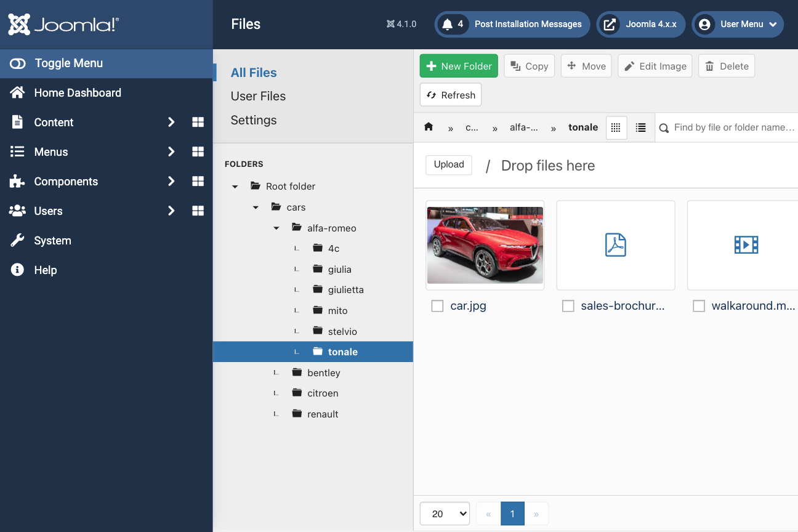Click the home icon in the breadcrumb
Viewport: 798px width, 532px height.
pyautogui.click(x=429, y=127)
